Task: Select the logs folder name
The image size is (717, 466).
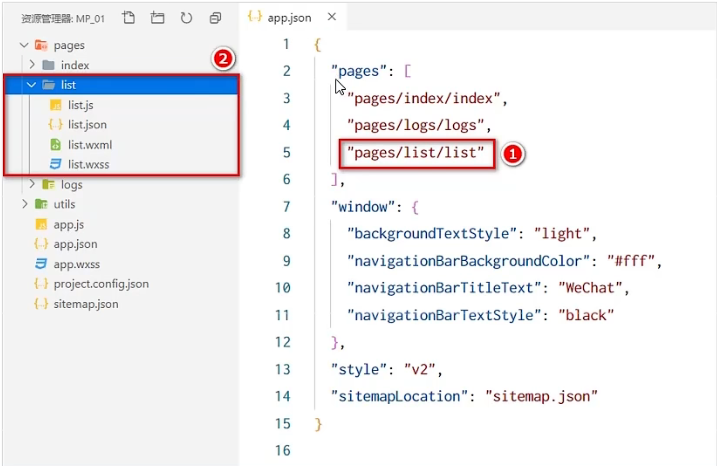Action: click(71, 184)
